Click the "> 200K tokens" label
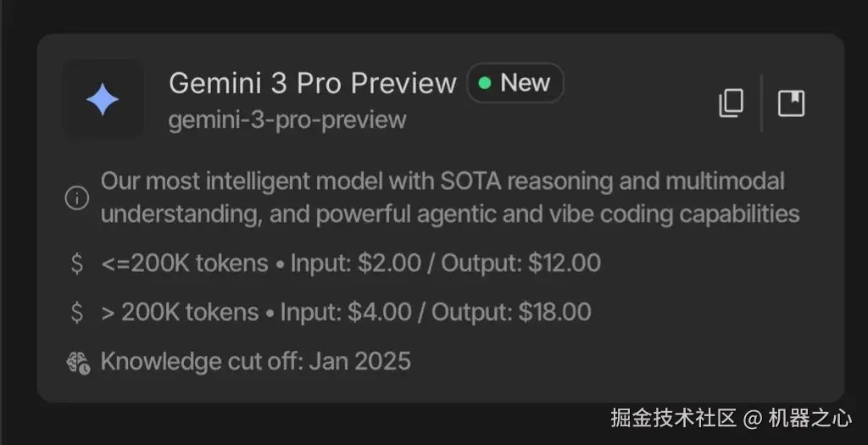The width and height of the screenshot is (868, 445). point(180,312)
